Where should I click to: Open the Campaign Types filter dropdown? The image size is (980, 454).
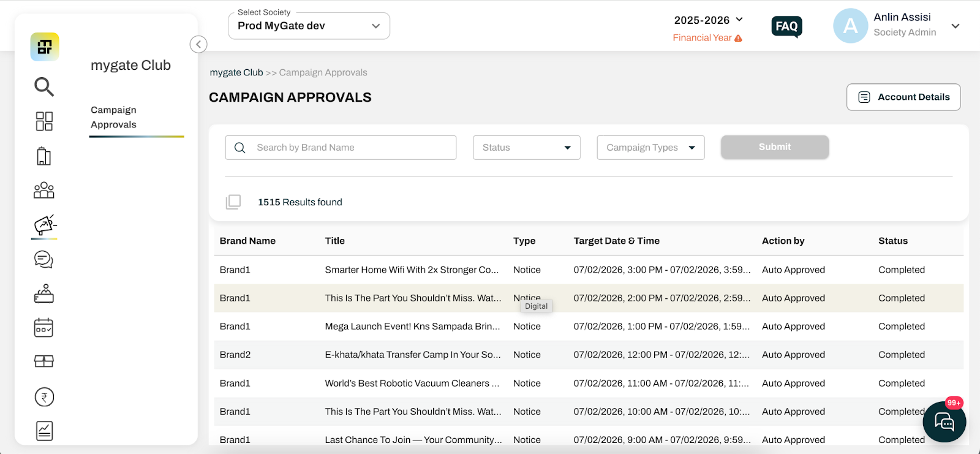(651, 148)
